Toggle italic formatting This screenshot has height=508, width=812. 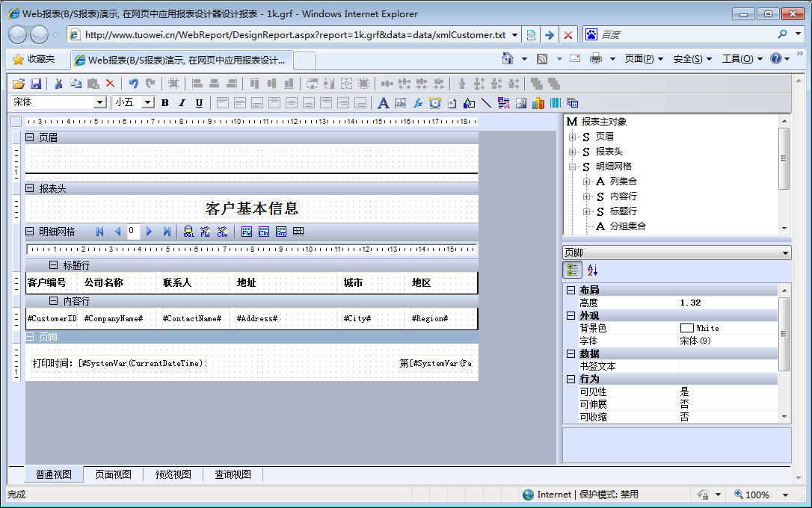pyautogui.click(x=182, y=103)
